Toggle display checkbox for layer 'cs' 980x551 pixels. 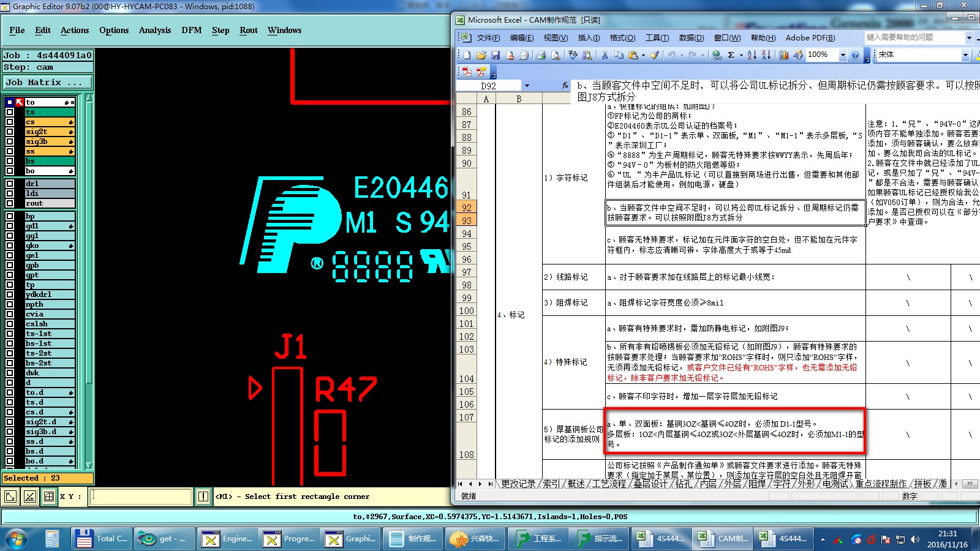(10, 122)
